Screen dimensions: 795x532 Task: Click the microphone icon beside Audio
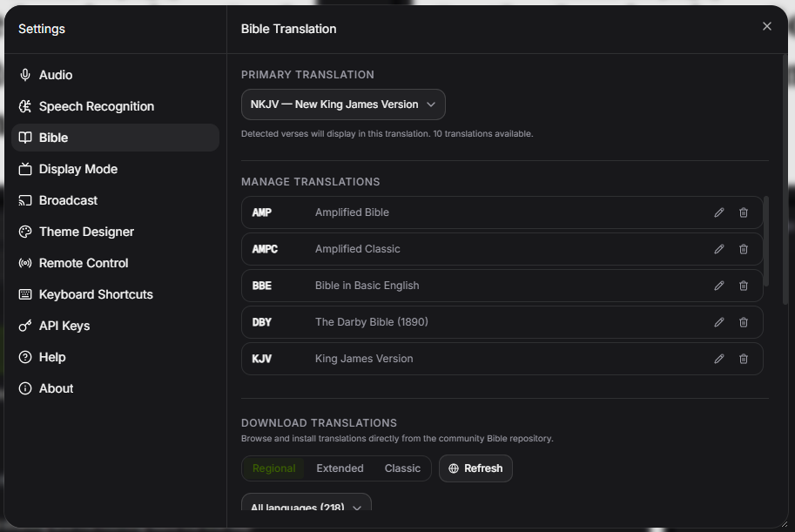coord(25,75)
